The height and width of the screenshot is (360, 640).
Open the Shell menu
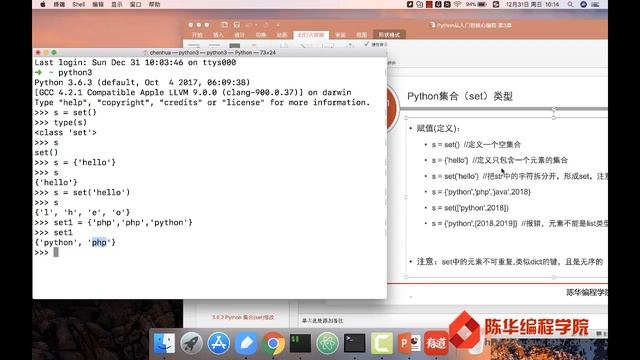pyautogui.click(x=78, y=4)
